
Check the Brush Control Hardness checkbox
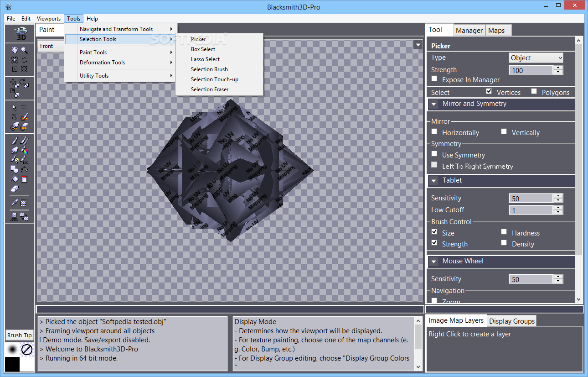point(504,232)
